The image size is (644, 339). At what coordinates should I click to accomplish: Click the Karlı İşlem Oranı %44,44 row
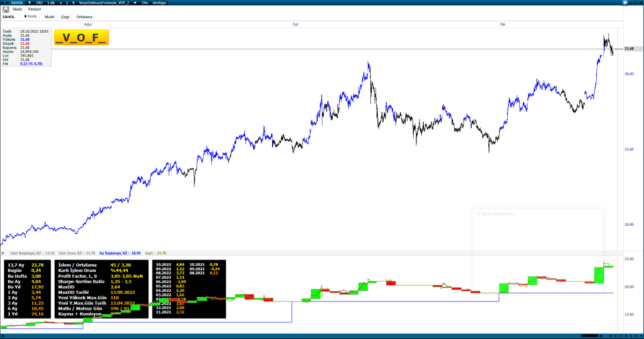(94, 270)
